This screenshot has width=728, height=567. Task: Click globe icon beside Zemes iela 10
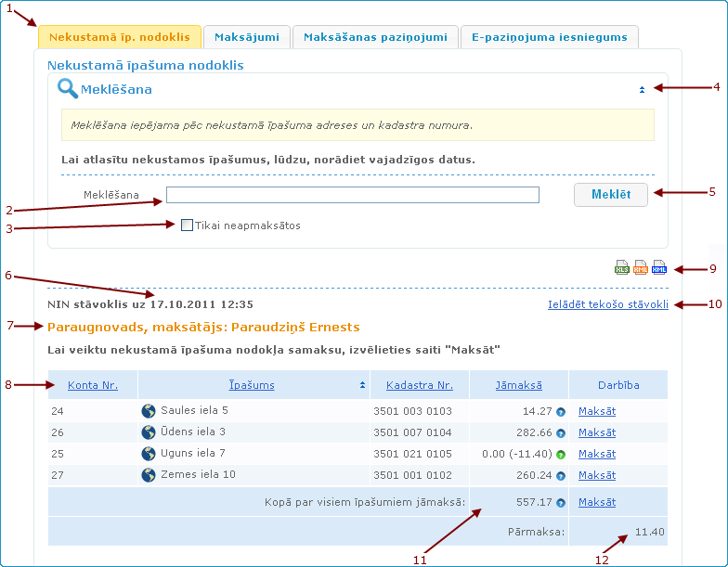[149, 475]
